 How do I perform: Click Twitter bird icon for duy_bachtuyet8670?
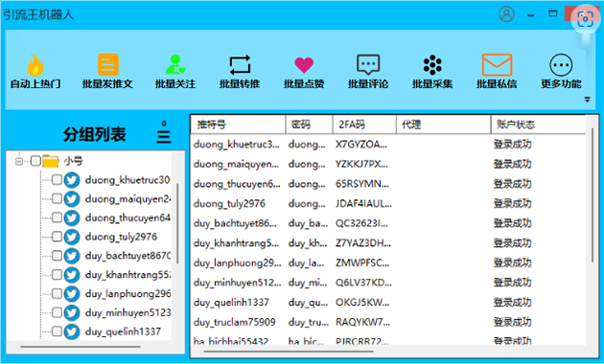pos(72,256)
